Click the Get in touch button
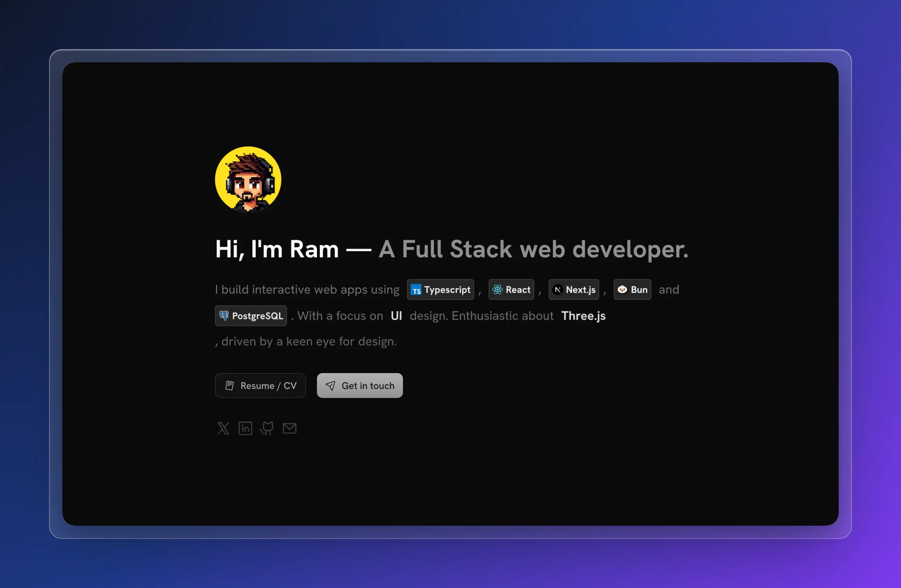The height and width of the screenshot is (588, 901). (360, 386)
